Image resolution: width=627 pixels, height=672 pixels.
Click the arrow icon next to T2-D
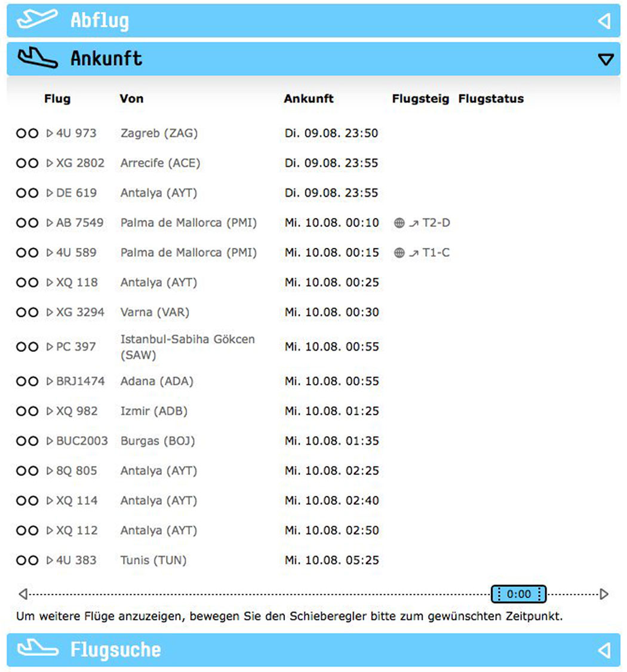tap(414, 223)
